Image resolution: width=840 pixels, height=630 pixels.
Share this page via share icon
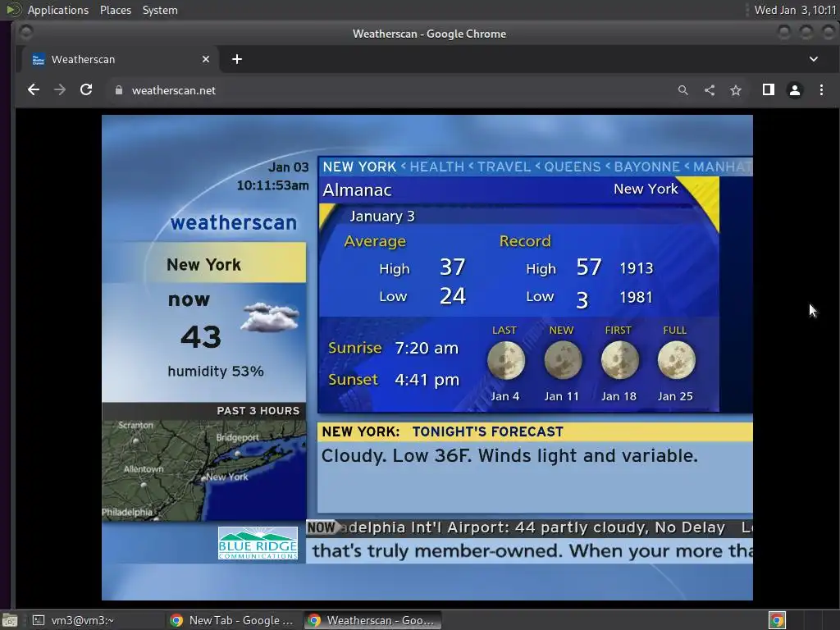pyautogui.click(x=710, y=90)
